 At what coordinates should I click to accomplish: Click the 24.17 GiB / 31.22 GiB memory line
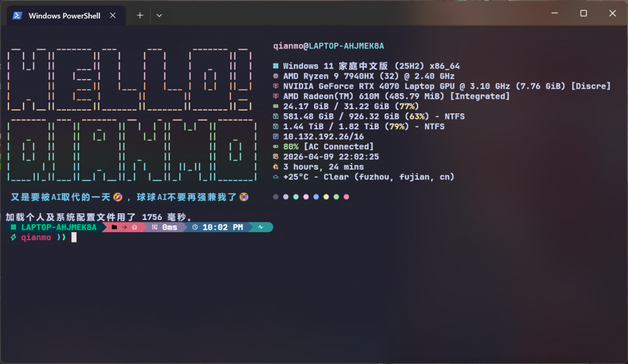[x=351, y=107]
